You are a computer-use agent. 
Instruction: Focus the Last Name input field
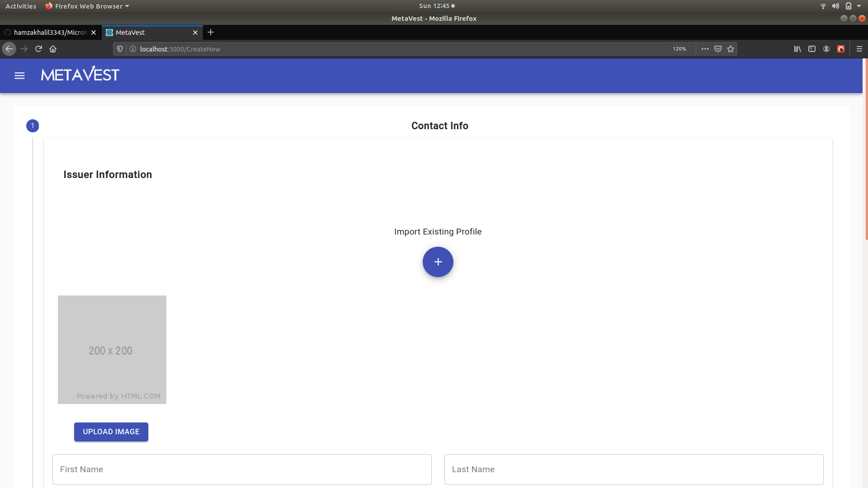[x=633, y=469]
